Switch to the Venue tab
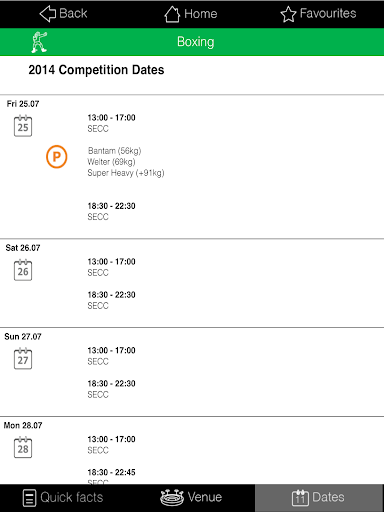The image size is (384, 512). tap(191, 497)
